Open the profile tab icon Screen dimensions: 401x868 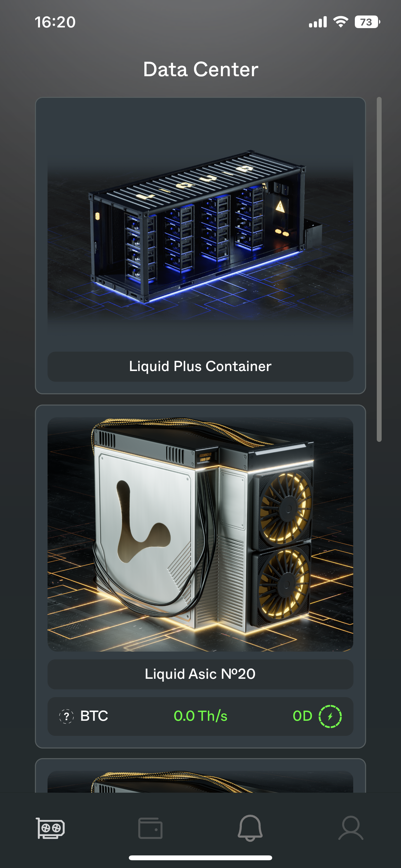click(x=351, y=828)
